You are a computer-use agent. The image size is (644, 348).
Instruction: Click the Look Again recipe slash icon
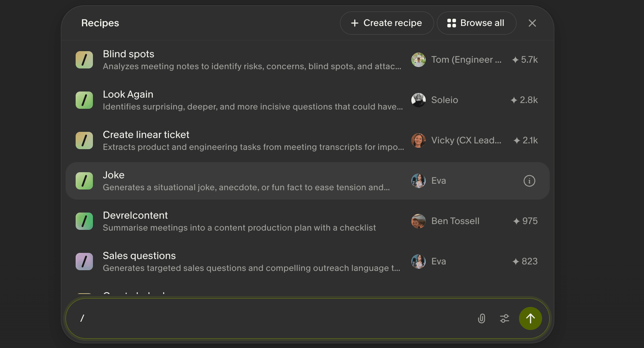84,100
